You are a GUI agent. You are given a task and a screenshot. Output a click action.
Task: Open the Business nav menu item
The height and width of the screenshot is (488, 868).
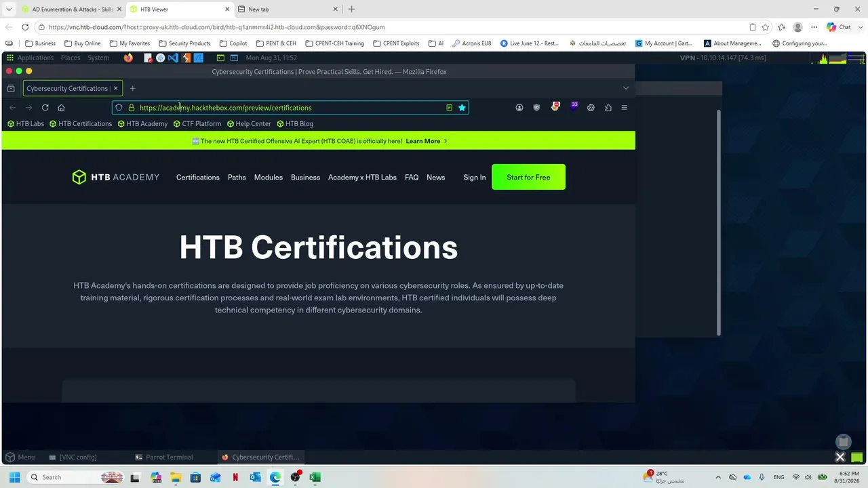pyautogui.click(x=305, y=178)
